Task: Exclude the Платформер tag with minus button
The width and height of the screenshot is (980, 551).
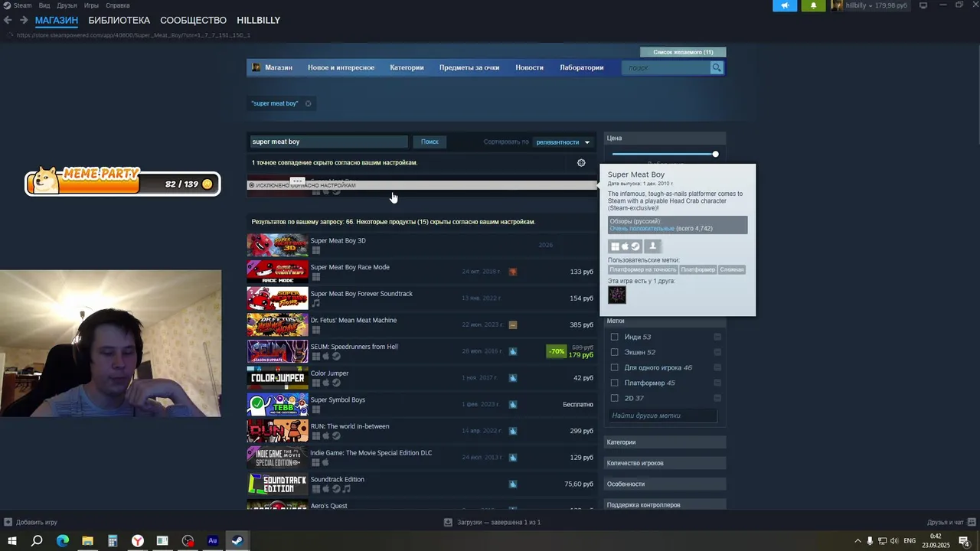Action: tap(717, 383)
